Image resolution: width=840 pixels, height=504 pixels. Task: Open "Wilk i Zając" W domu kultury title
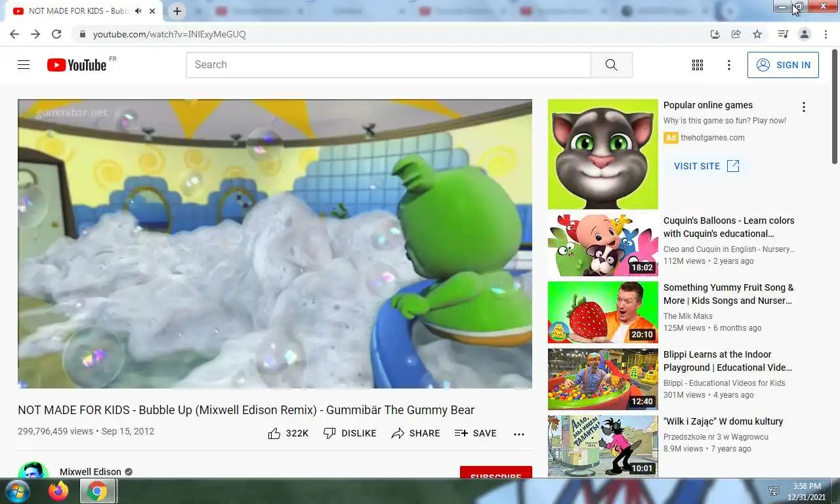click(x=723, y=421)
